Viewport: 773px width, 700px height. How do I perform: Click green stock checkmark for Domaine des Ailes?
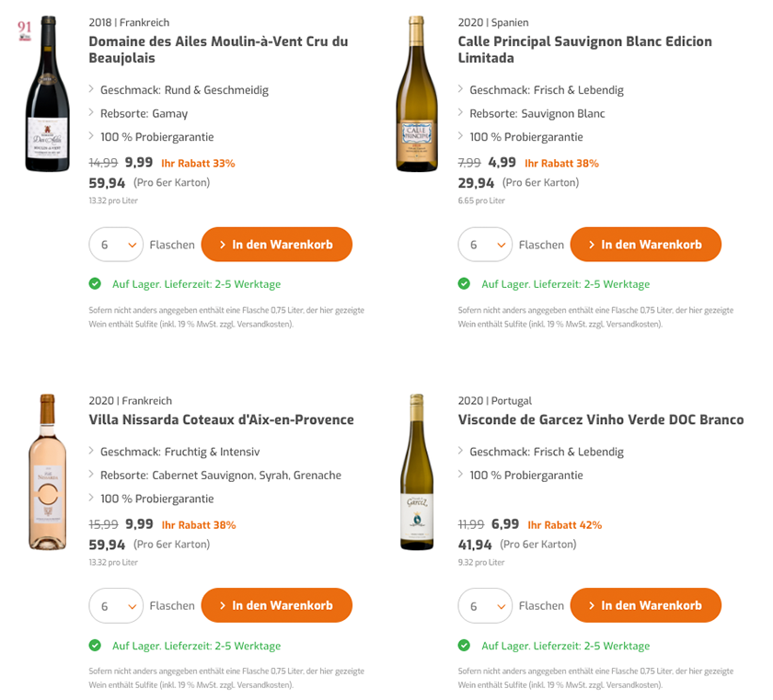pos(95,284)
